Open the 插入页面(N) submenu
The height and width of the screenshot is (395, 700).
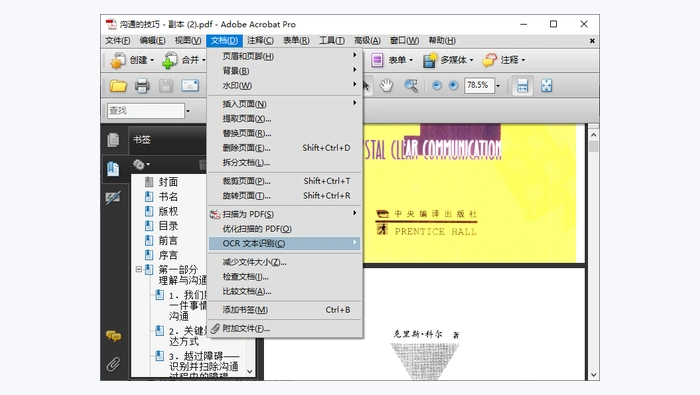(x=284, y=104)
